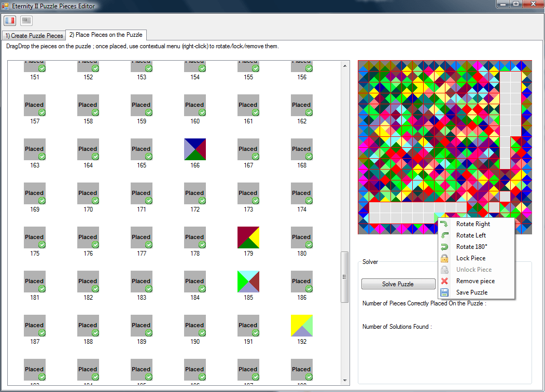Click placed piece tile 190
The width and height of the screenshot is (545, 392).
click(x=195, y=326)
